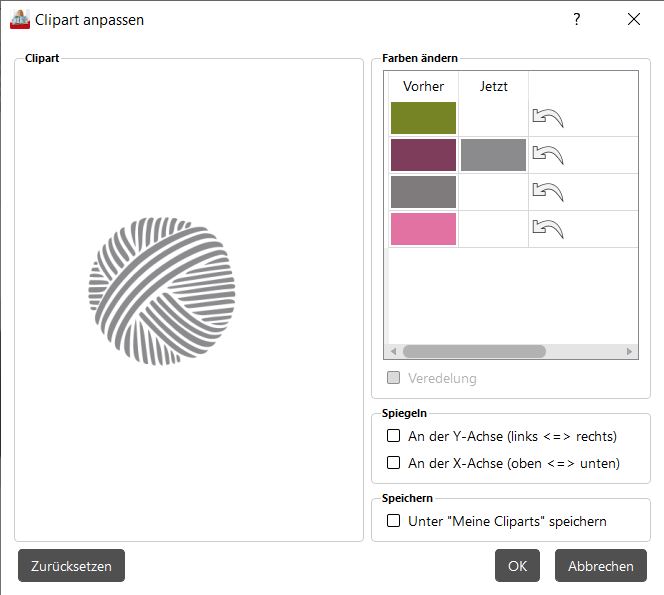Screen dimensions: 664x595
Task: Click the yarn ball clipart preview
Action: [x=165, y=290]
